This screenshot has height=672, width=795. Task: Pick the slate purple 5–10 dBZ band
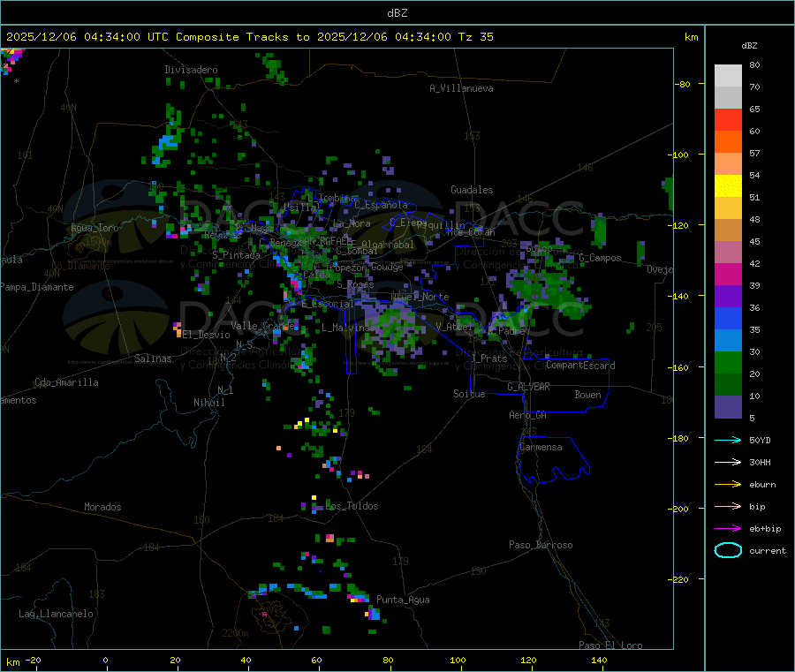pyautogui.click(x=728, y=407)
